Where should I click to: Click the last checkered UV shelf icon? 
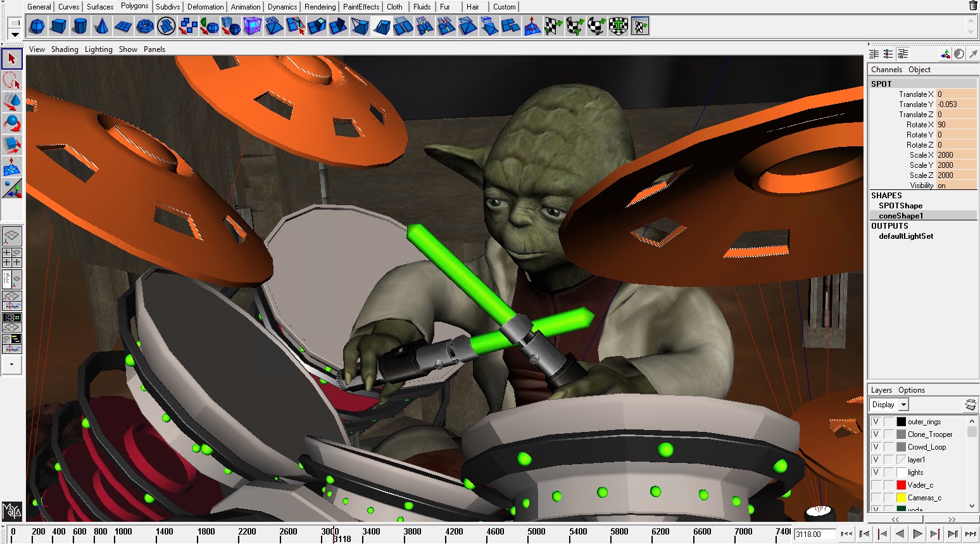640,27
